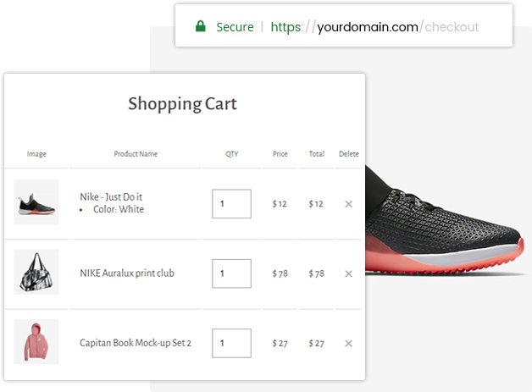Open Capitan Book Mock-up Set 2 link
Image resolution: width=532 pixels, height=392 pixels.
point(136,343)
